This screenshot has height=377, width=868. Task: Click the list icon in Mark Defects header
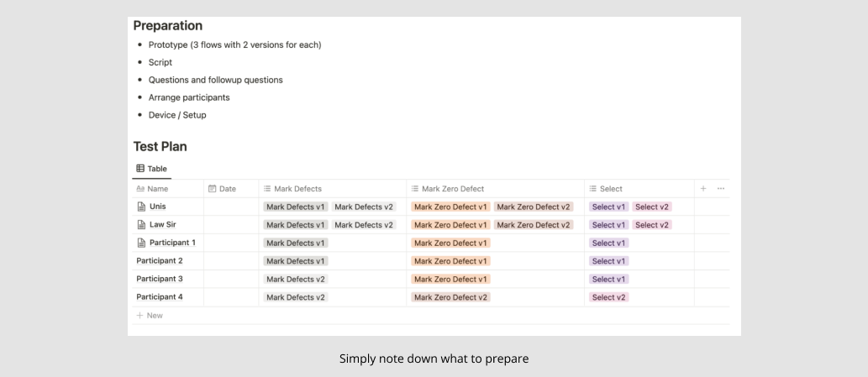coord(267,188)
